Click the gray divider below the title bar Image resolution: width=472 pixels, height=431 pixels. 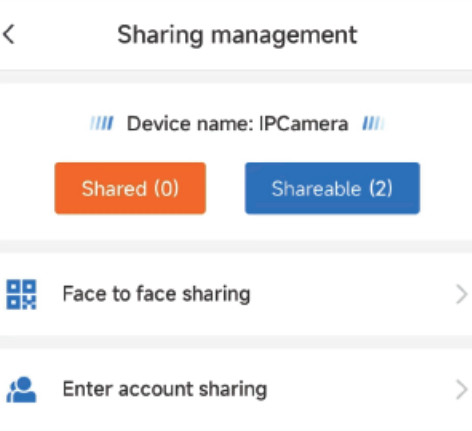pos(236,77)
